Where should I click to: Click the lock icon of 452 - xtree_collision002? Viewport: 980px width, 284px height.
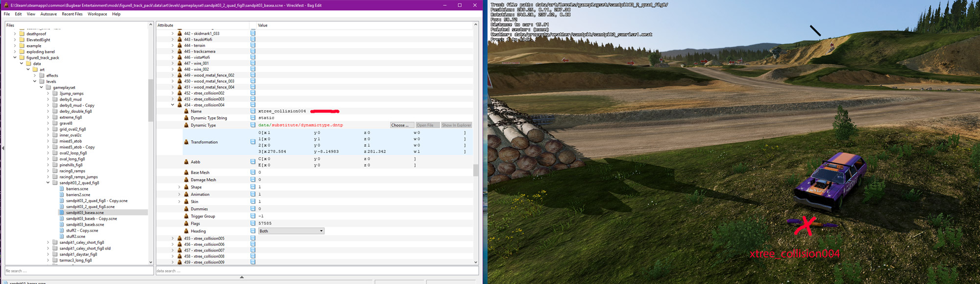point(180,93)
